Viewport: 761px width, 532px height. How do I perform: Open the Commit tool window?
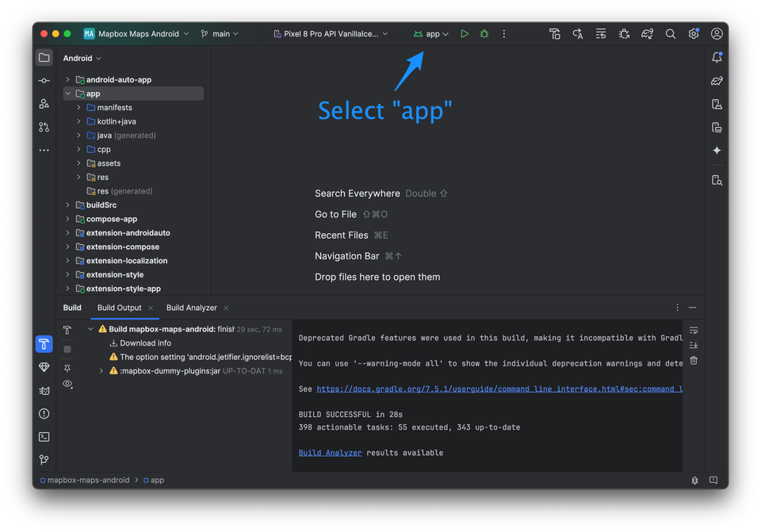(44, 81)
